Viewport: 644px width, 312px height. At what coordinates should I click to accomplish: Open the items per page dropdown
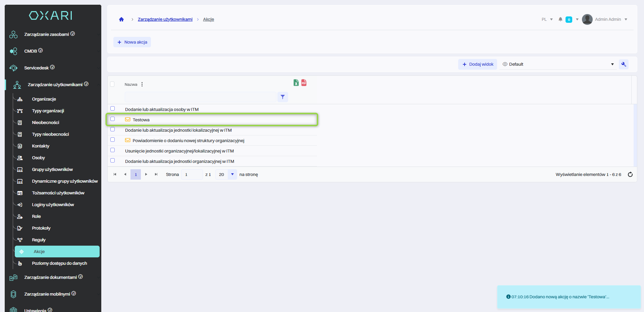click(232, 175)
